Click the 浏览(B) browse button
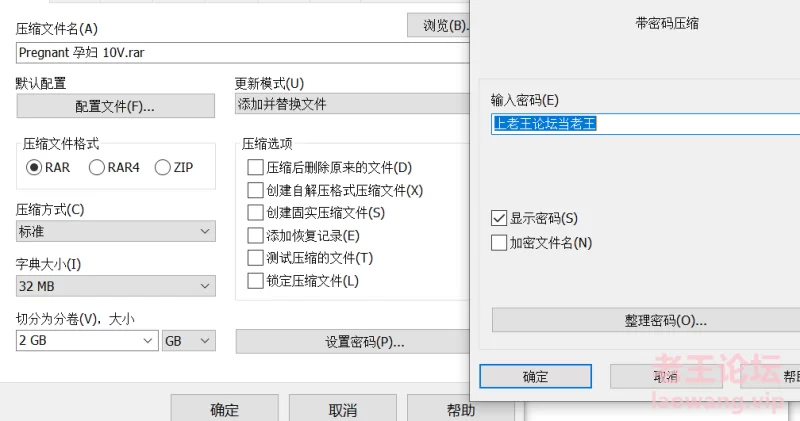Viewport: 800px width, 421px height. click(438, 26)
